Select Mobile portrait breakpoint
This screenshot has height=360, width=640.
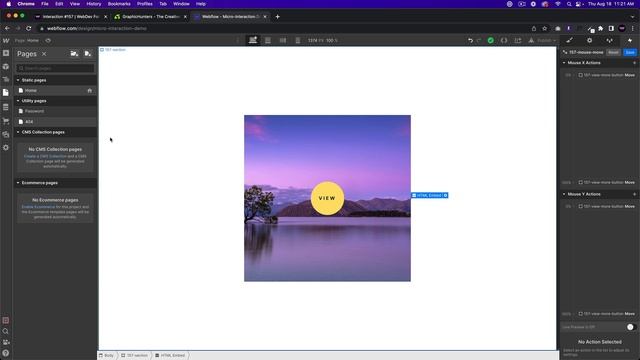[298, 40]
